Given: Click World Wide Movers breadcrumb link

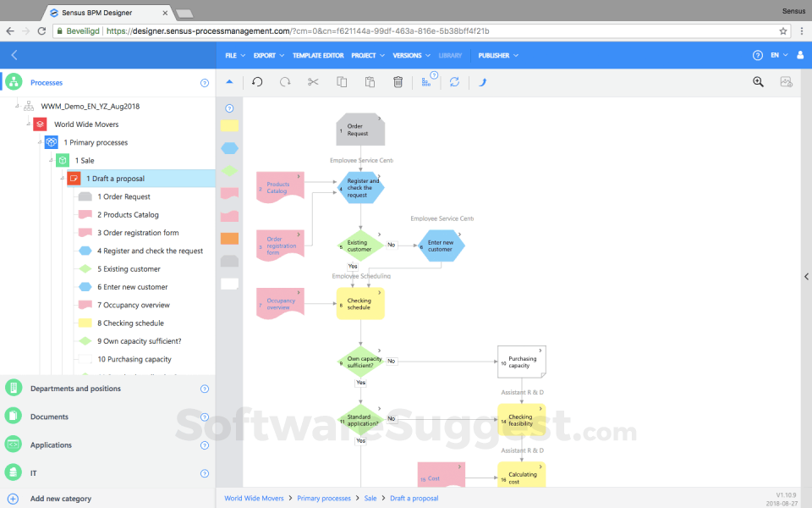Looking at the screenshot, I should click(254, 498).
